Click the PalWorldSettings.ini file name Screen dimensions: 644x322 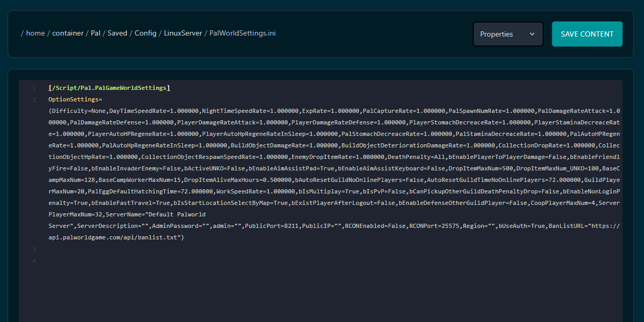pyautogui.click(x=242, y=33)
